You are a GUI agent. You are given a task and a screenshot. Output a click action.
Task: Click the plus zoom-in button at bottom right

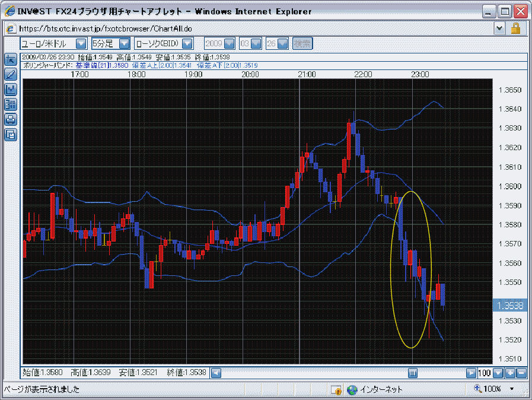(510, 373)
